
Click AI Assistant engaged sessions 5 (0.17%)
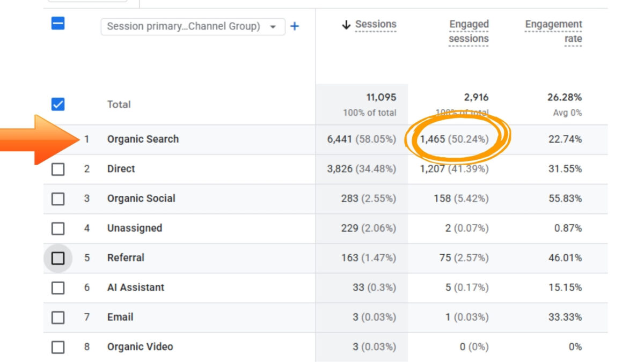click(x=467, y=287)
